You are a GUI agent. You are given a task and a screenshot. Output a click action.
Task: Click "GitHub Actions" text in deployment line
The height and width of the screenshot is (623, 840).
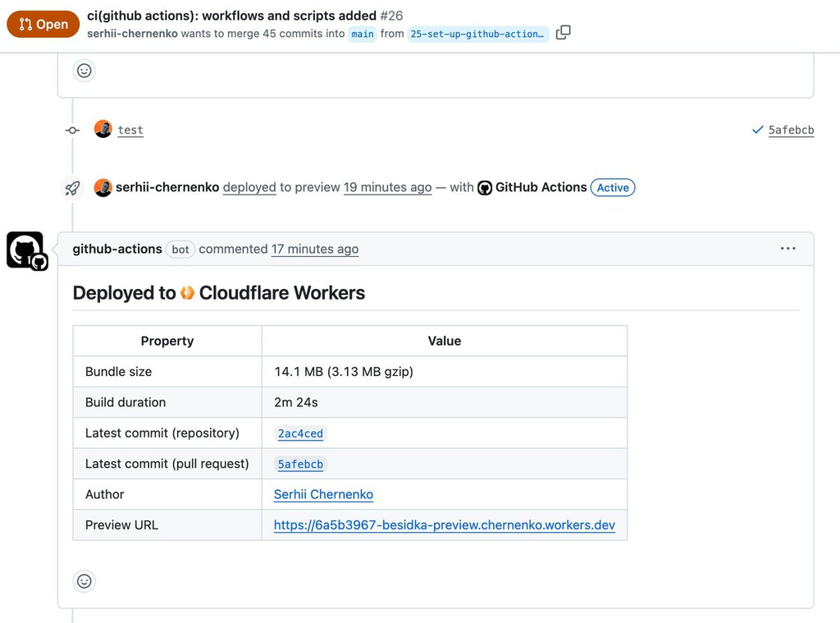point(541,188)
